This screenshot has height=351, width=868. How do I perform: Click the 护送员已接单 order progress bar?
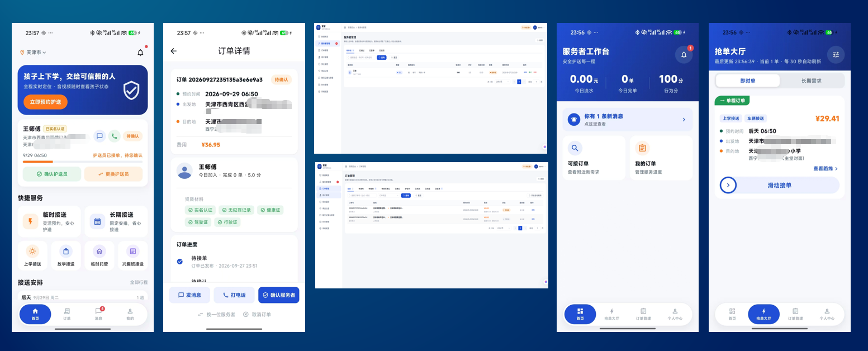coord(83,162)
